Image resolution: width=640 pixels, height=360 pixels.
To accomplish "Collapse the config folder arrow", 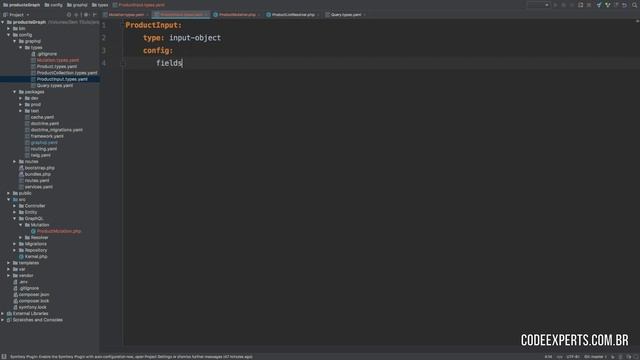I will (9, 35).
